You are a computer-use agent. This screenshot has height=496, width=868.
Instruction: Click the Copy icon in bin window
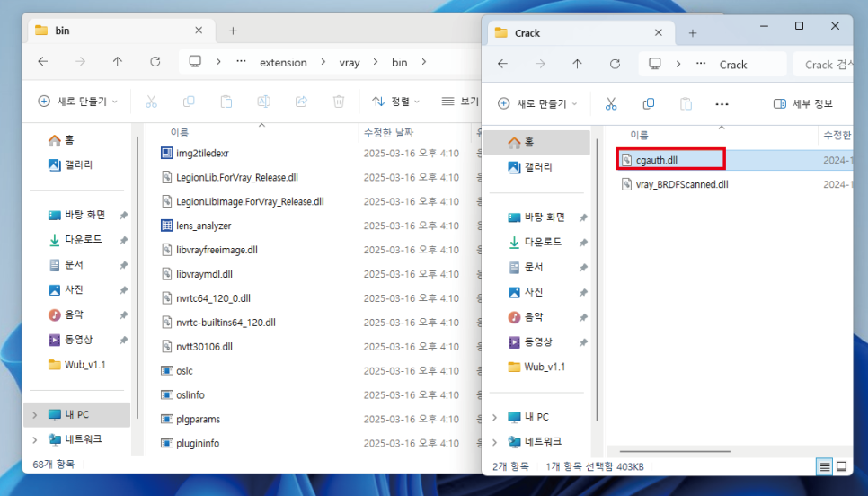[x=189, y=102]
